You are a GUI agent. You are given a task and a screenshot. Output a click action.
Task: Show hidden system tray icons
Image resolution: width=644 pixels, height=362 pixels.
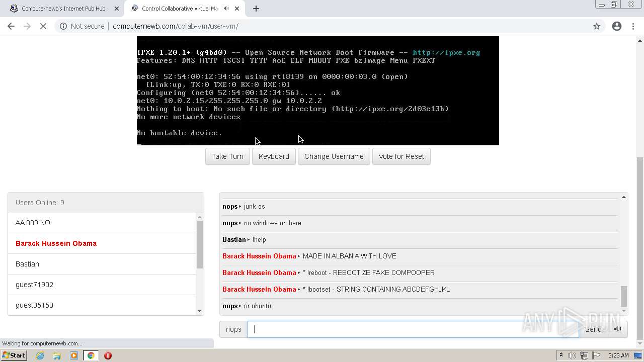coord(561,355)
